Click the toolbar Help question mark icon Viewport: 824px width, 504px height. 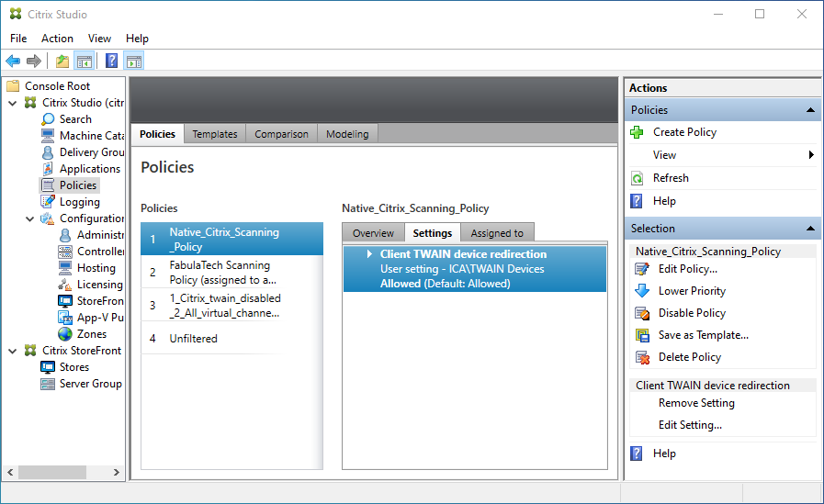click(111, 61)
